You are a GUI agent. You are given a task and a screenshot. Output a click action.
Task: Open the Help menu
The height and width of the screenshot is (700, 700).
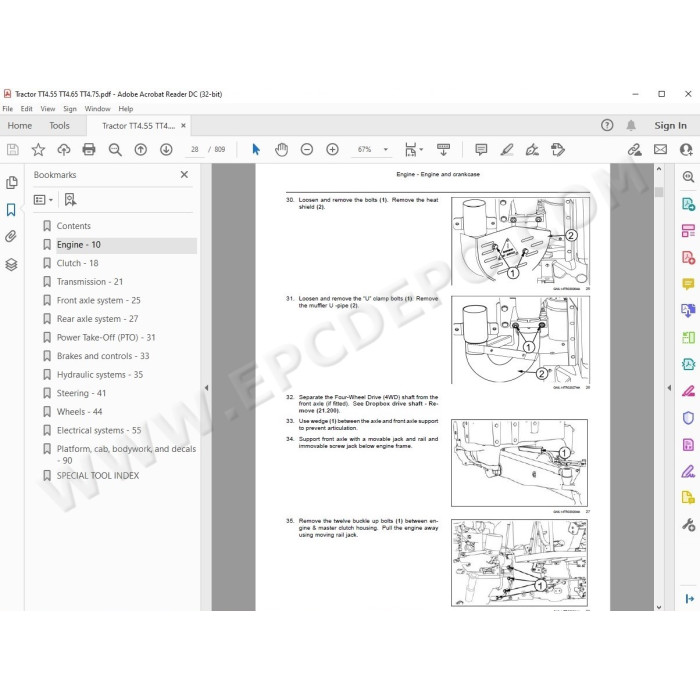click(x=125, y=109)
